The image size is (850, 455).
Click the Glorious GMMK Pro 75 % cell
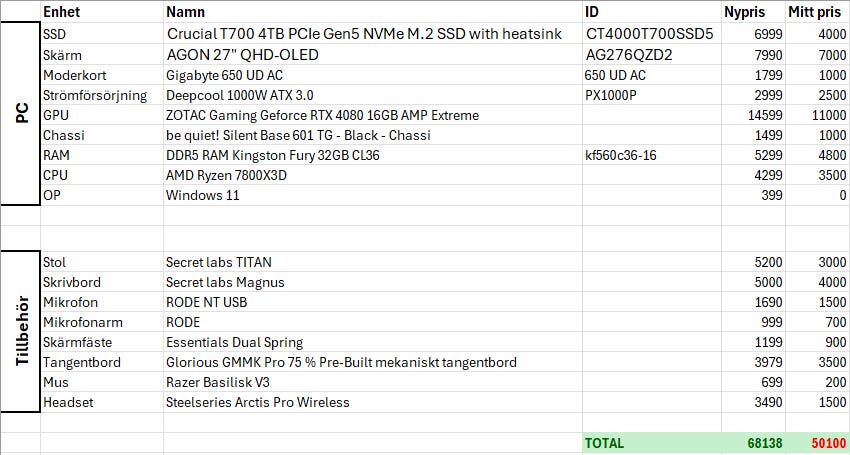[x=373, y=362]
